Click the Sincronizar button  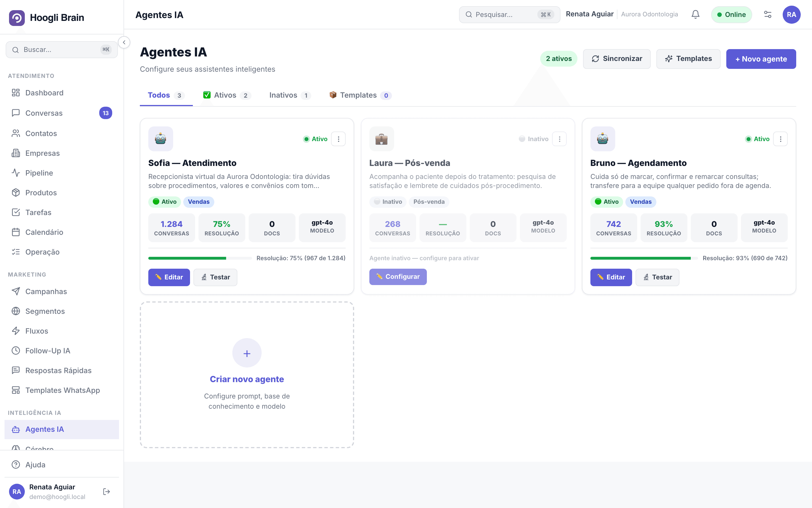[617, 59]
